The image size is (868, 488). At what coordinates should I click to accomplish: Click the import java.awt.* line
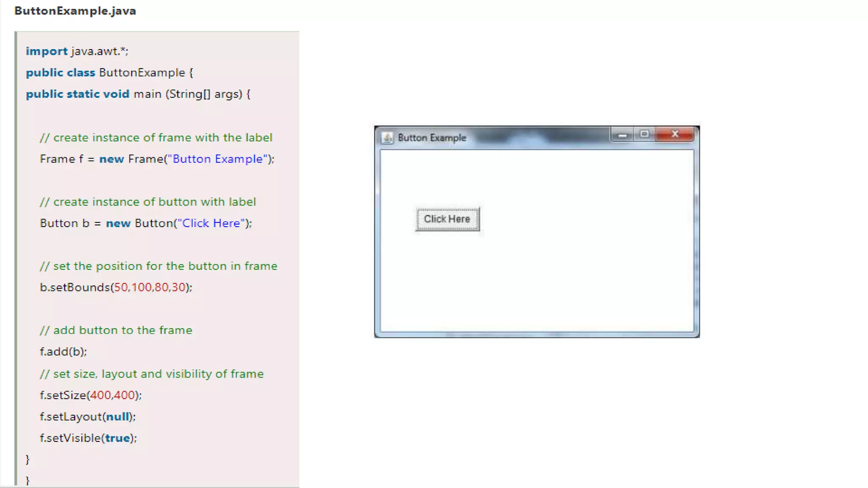point(77,51)
